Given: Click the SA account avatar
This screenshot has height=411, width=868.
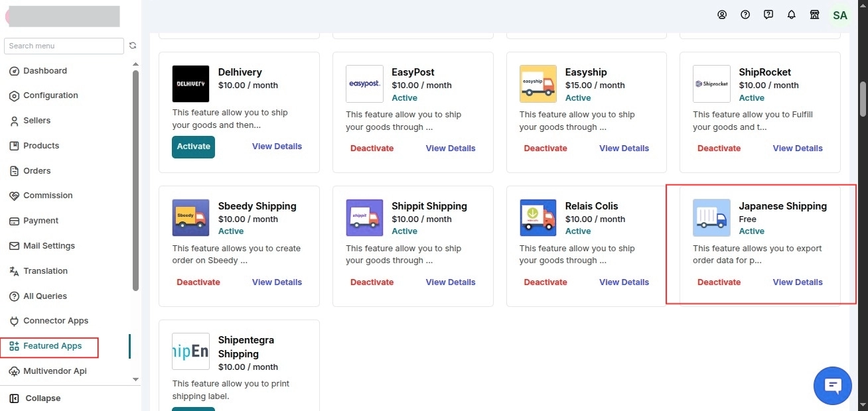Looking at the screenshot, I should click(840, 15).
